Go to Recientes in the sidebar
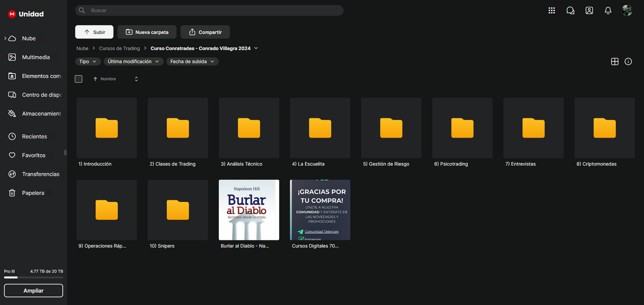 [34, 136]
